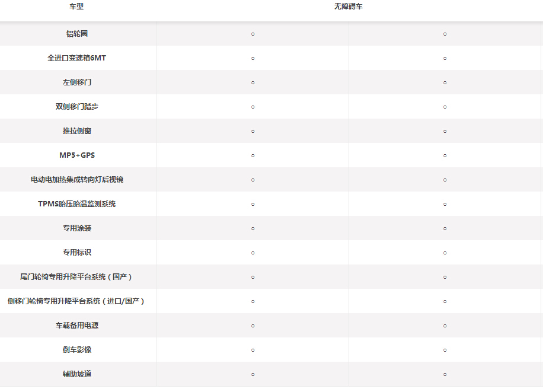
Task: Click the 车型 header cell
Action: [x=77, y=7]
